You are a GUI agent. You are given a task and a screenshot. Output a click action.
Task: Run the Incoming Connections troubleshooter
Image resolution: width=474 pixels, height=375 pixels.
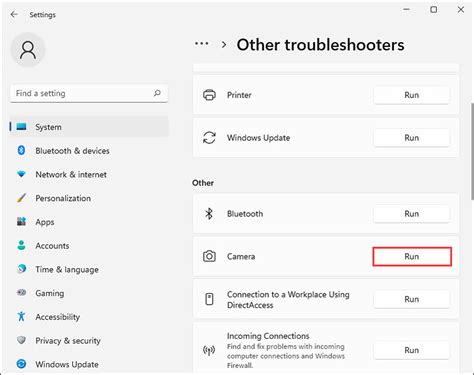tap(411, 350)
